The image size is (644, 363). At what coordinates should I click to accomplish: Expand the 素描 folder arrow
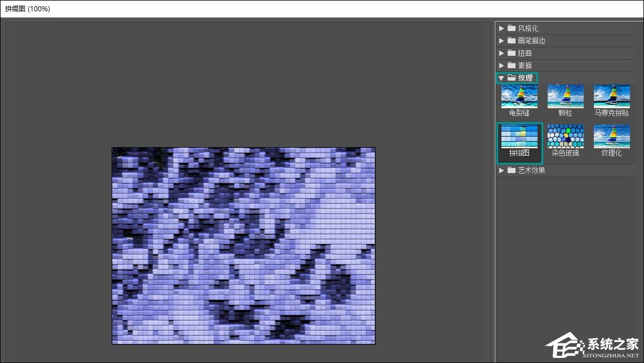(501, 65)
